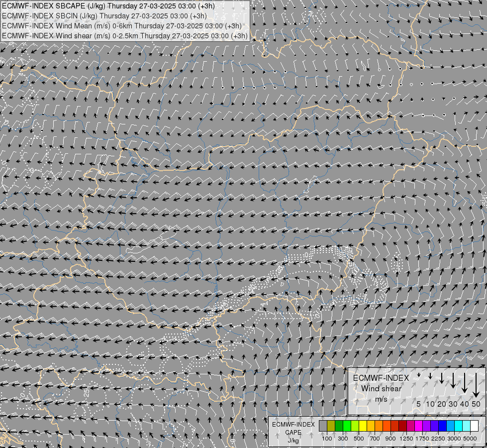Click the '300' CAPE scale value
The image size is (487, 448).
(343, 439)
